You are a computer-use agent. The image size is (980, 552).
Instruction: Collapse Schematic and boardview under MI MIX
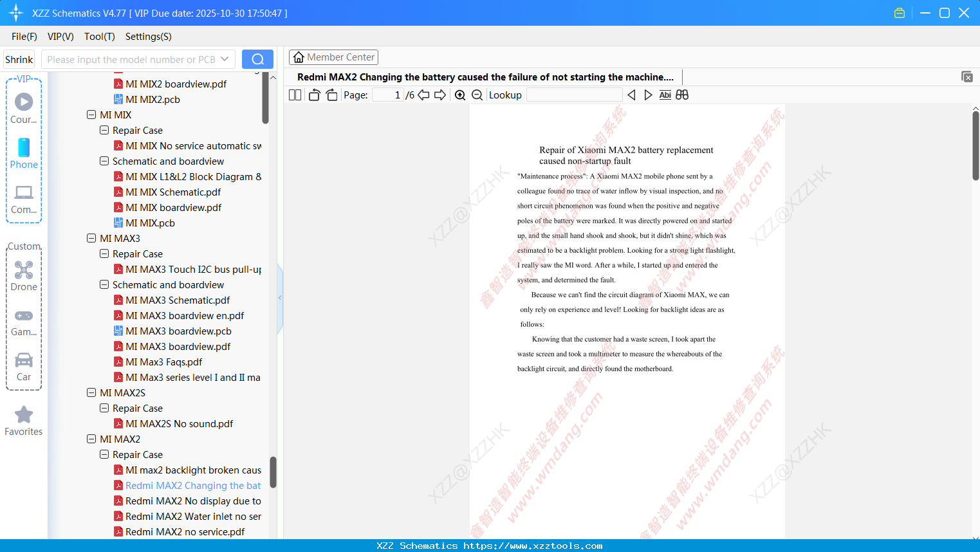[x=104, y=161]
